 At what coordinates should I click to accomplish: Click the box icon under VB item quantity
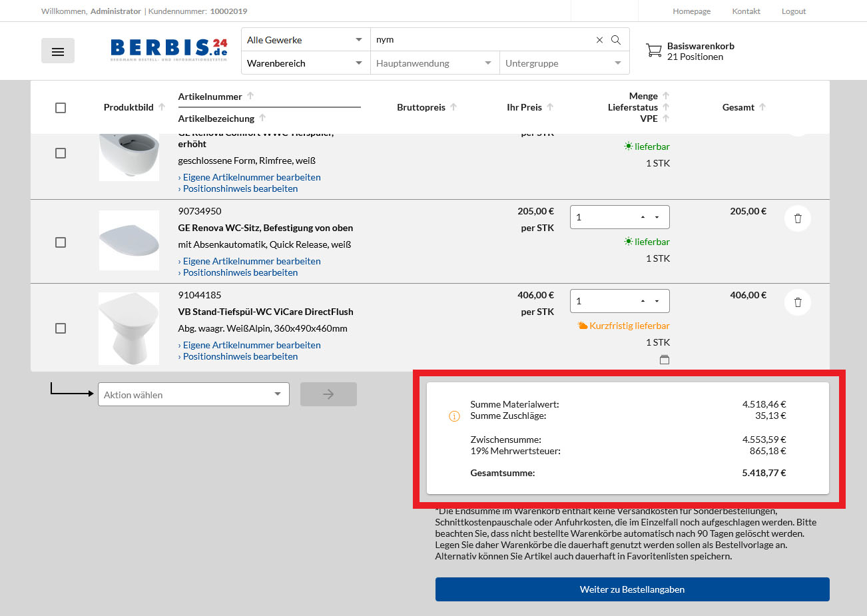point(665,360)
